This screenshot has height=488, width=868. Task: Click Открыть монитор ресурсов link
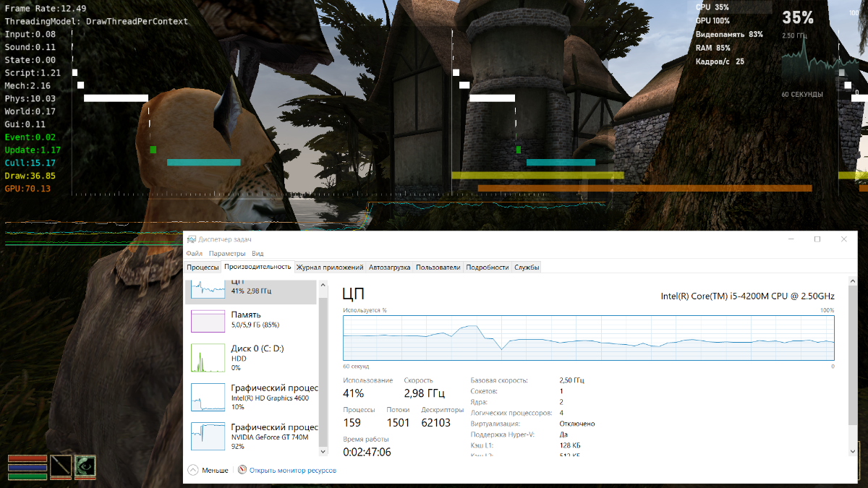point(292,470)
